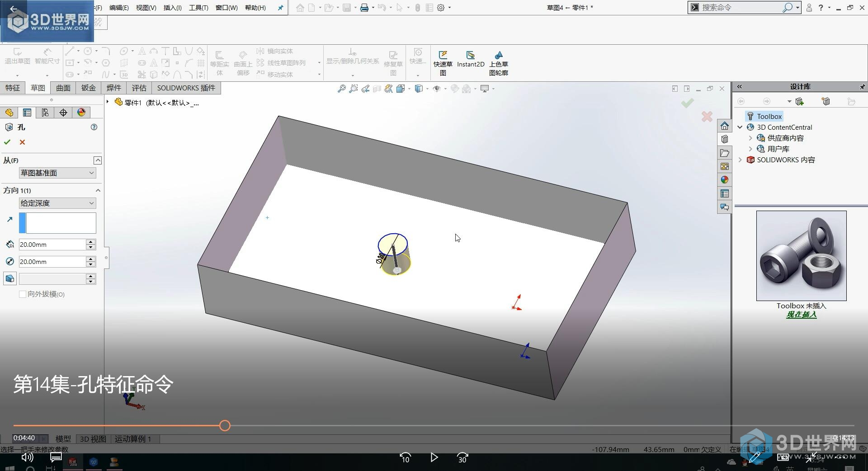Switch to the 焊件 weldments tab
868x471 pixels.
[x=114, y=88]
